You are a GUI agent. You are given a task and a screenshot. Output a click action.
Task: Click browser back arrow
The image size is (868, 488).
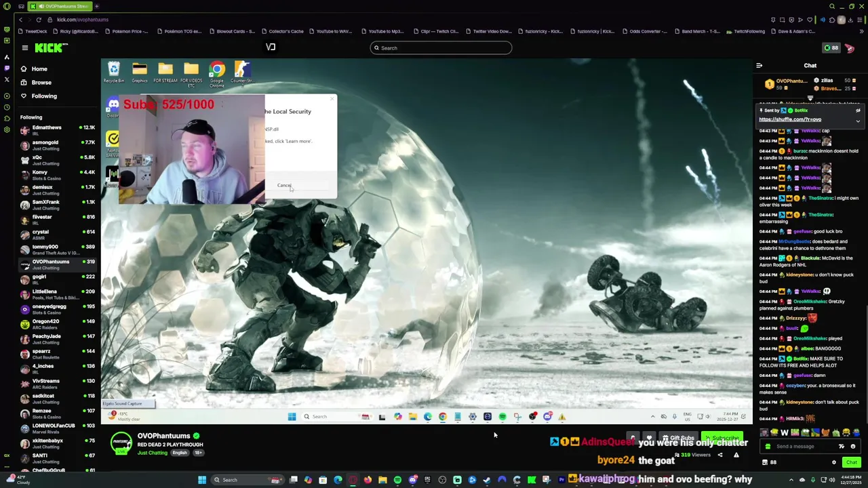(20, 20)
